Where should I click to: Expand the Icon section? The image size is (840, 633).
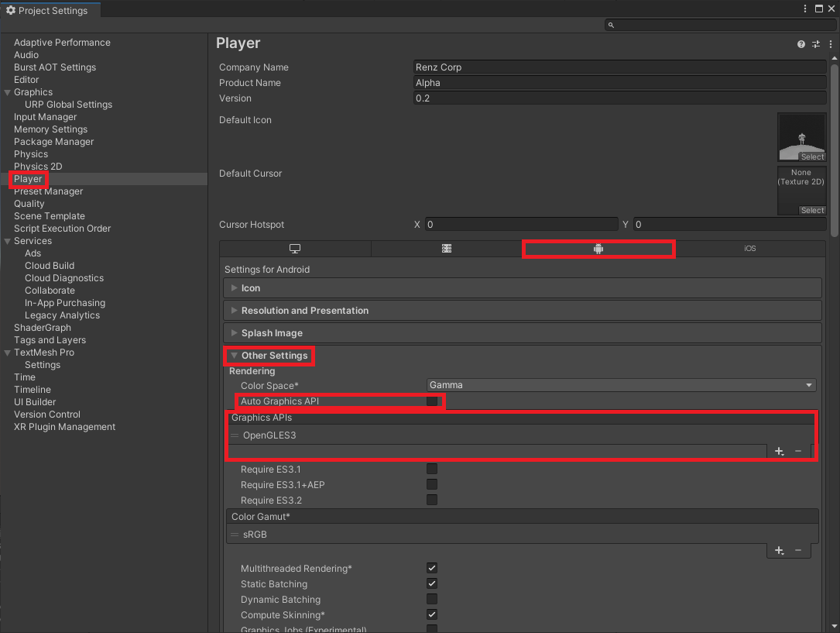coord(523,287)
